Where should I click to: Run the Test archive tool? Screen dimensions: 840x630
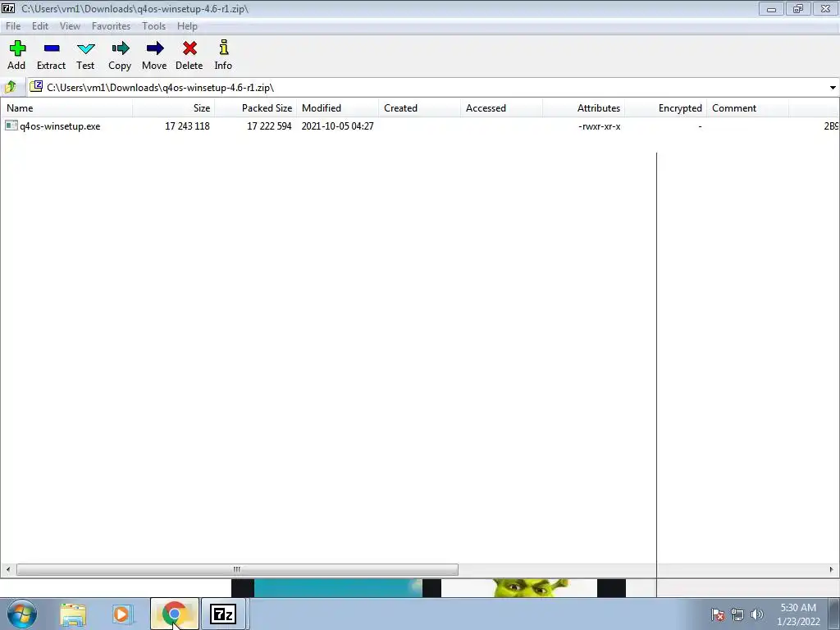(x=85, y=48)
